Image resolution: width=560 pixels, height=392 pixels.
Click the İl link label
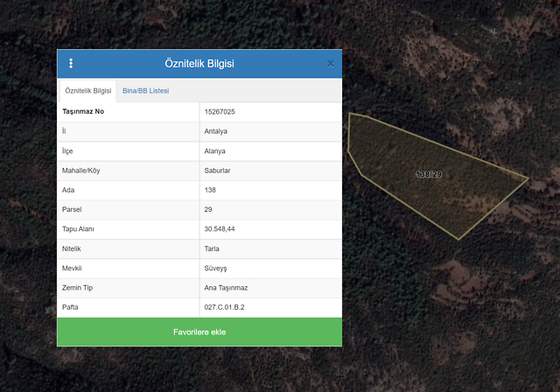pos(64,131)
